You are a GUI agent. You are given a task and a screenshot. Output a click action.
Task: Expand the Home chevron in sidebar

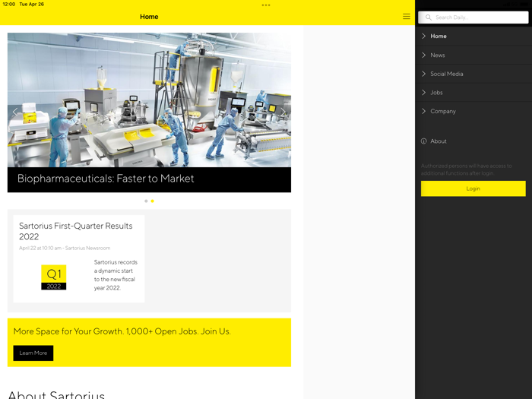tap(424, 36)
